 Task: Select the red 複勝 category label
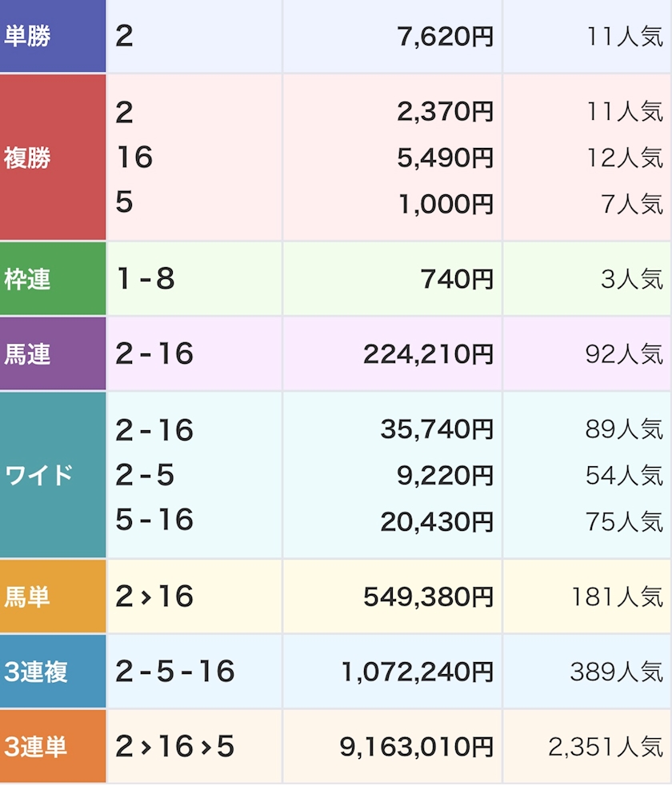tap(29, 158)
